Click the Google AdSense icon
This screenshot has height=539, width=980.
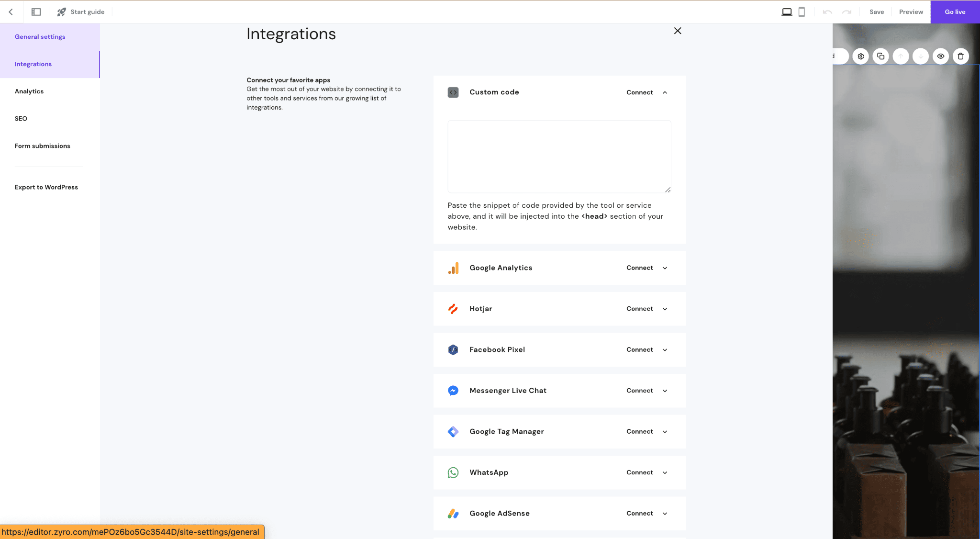pos(453,513)
